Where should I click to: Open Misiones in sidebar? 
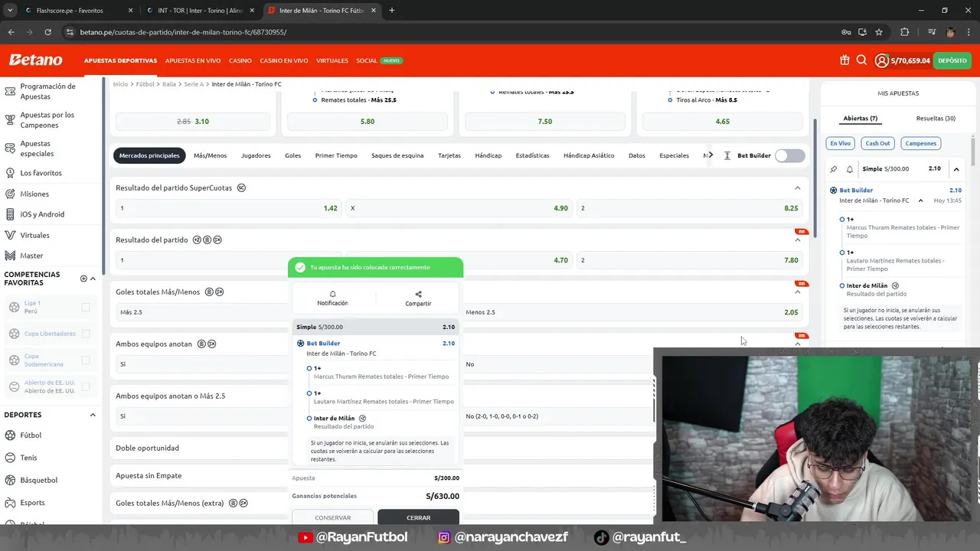point(34,194)
